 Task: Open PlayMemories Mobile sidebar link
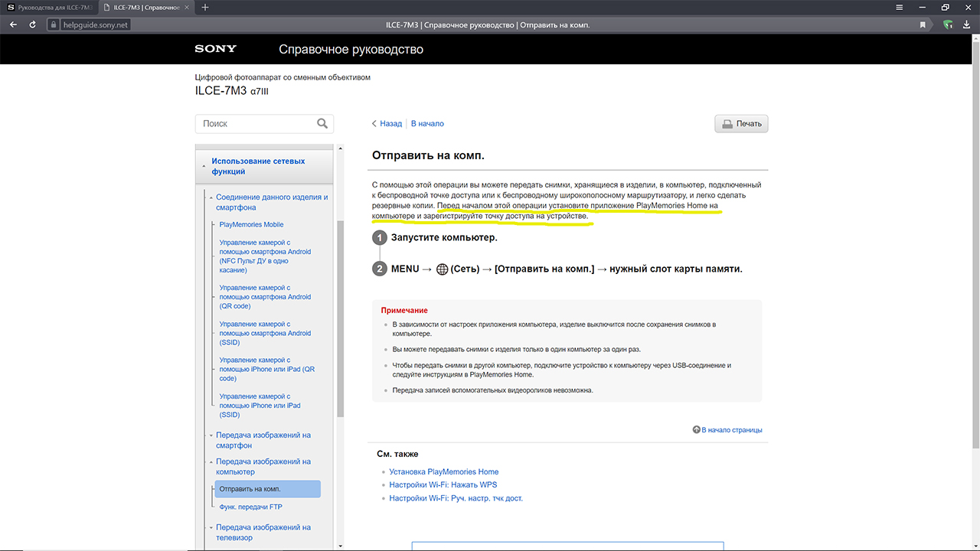[251, 224]
